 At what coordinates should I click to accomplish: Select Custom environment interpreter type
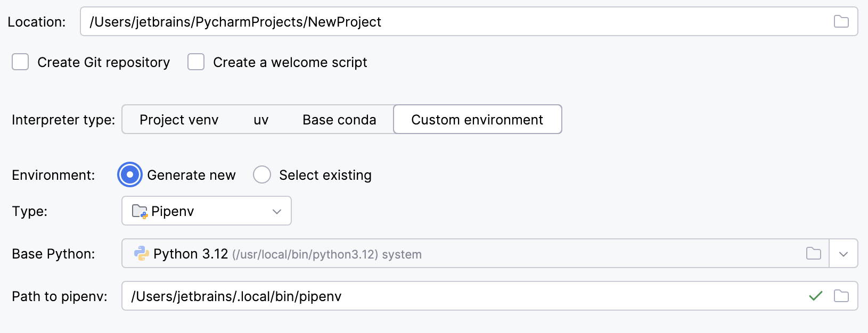477,120
